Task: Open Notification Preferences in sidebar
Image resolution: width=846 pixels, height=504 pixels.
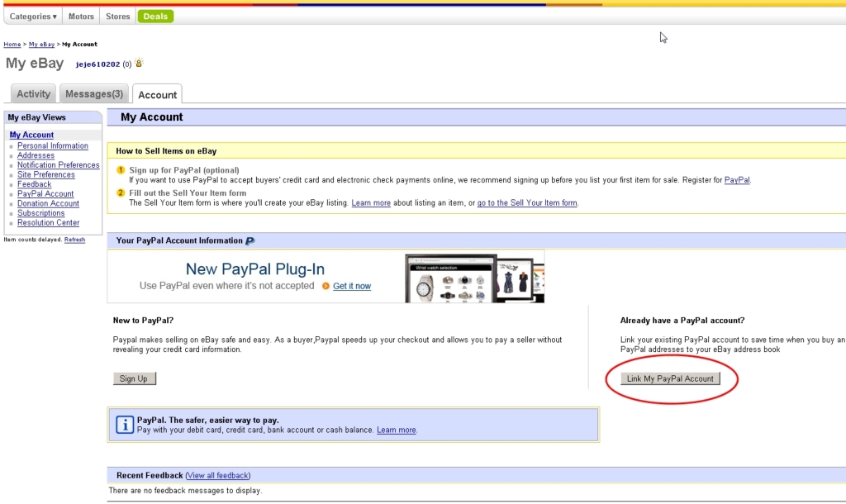Action: pyautogui.click(x=59, y=165)
